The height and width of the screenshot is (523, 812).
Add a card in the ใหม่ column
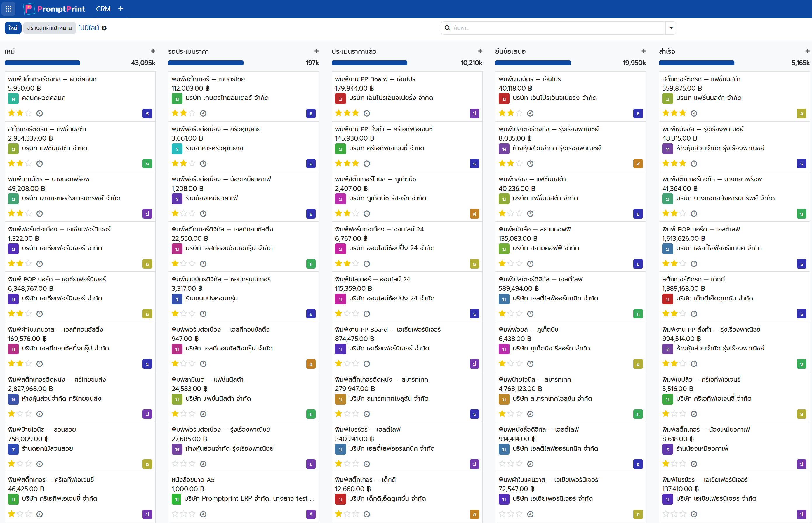click(x=153, y=51)
